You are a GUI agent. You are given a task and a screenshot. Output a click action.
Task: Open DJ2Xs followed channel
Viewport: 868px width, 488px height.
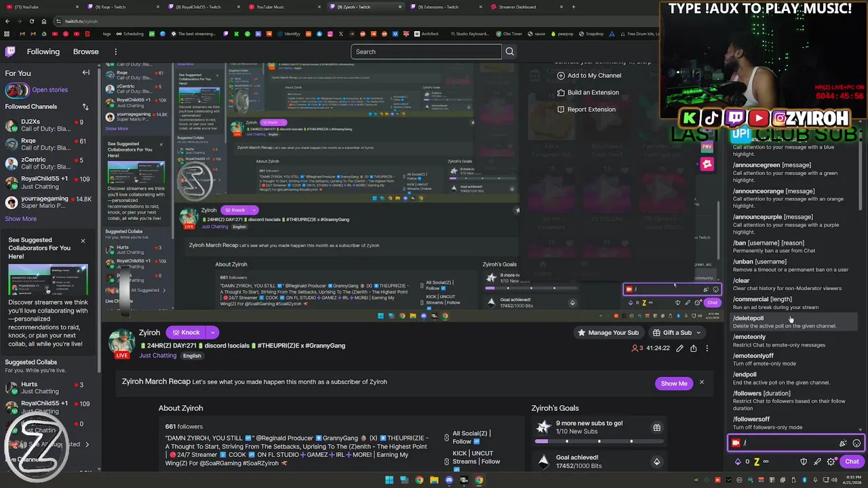click(x=48, y=125)
